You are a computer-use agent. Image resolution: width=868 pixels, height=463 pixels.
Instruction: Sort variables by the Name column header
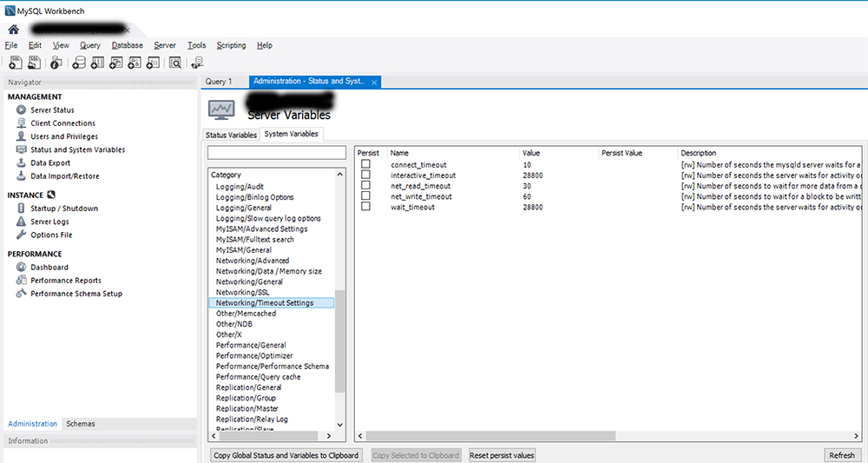(399, 153)
